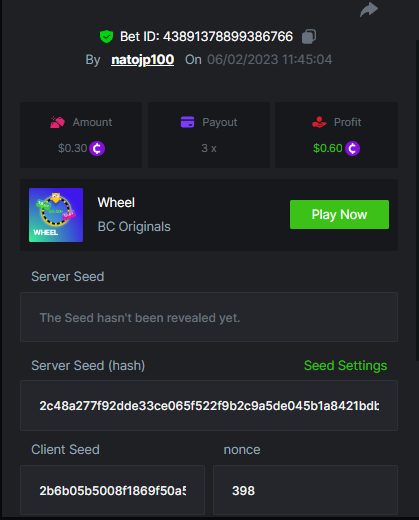Click the Bet ID number text

click(x=228, y=36)
